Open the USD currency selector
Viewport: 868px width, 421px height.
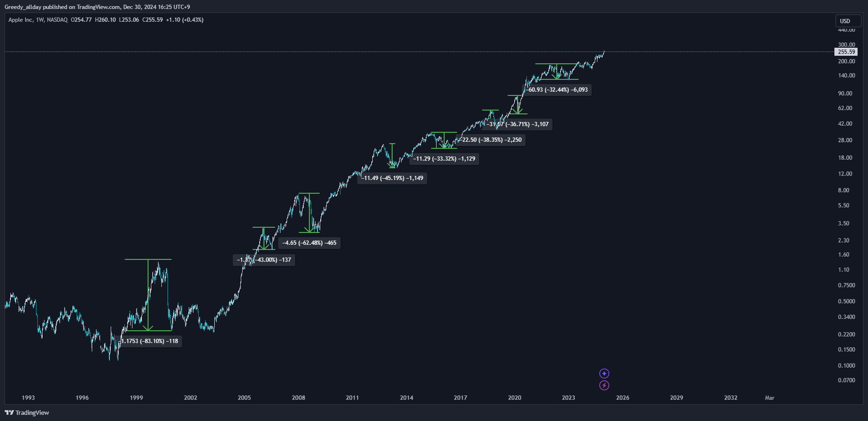848,21
